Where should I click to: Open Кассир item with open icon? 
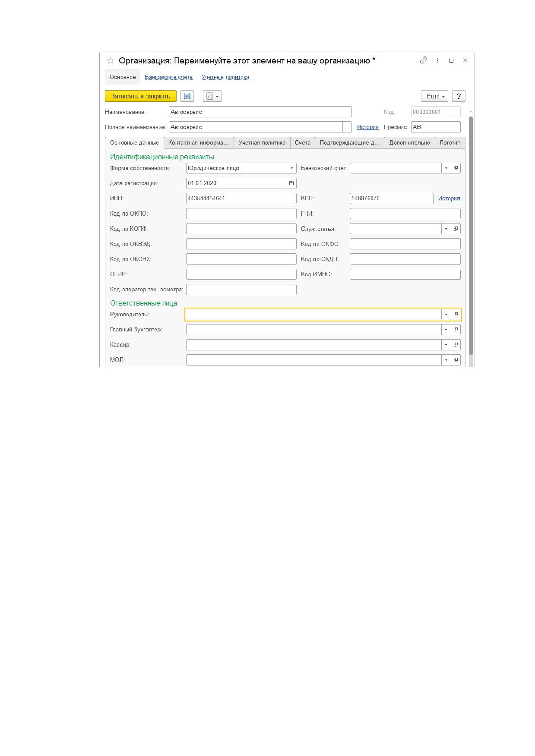(456, 345)
